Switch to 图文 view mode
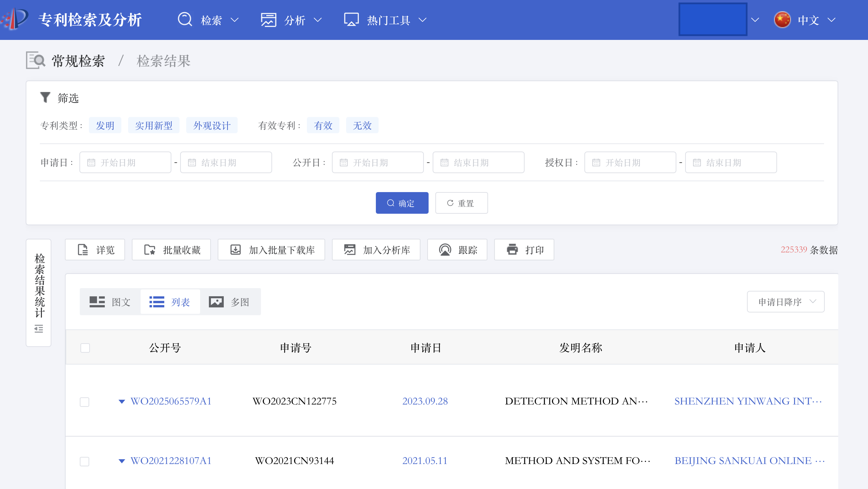The width and height of the screenshot is (868, 489). [110, 302]
